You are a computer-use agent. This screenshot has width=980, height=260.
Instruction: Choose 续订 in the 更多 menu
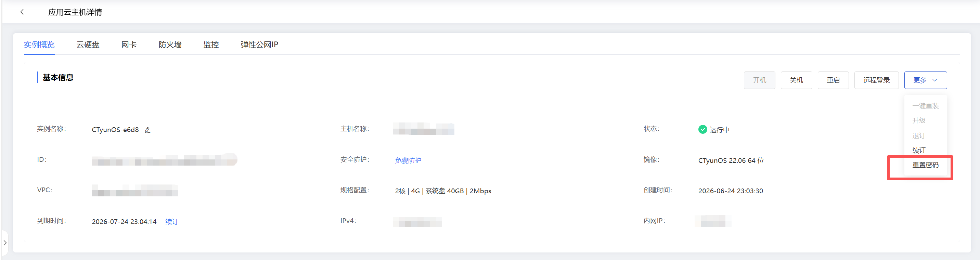click(x=919, y=150)
